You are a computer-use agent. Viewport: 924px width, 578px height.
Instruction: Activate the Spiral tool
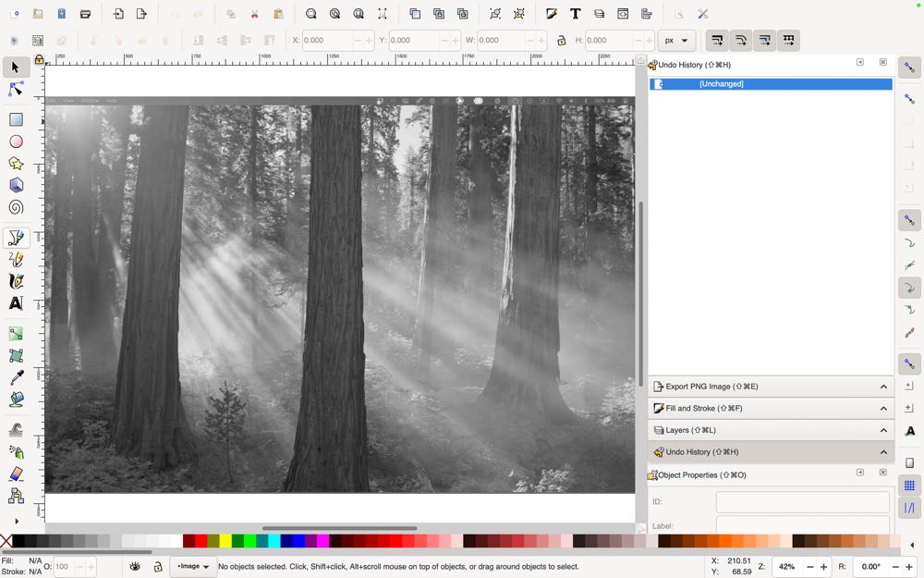16,207
